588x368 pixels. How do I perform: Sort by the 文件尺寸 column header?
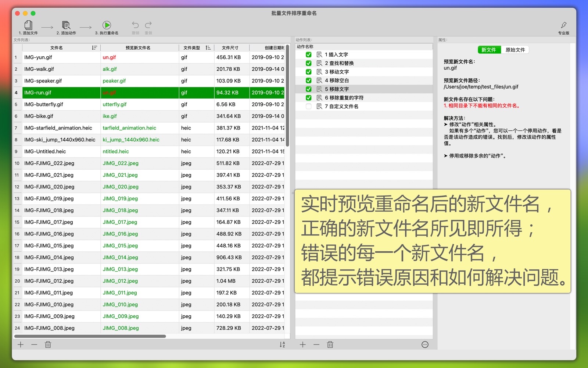pos(230,48)
